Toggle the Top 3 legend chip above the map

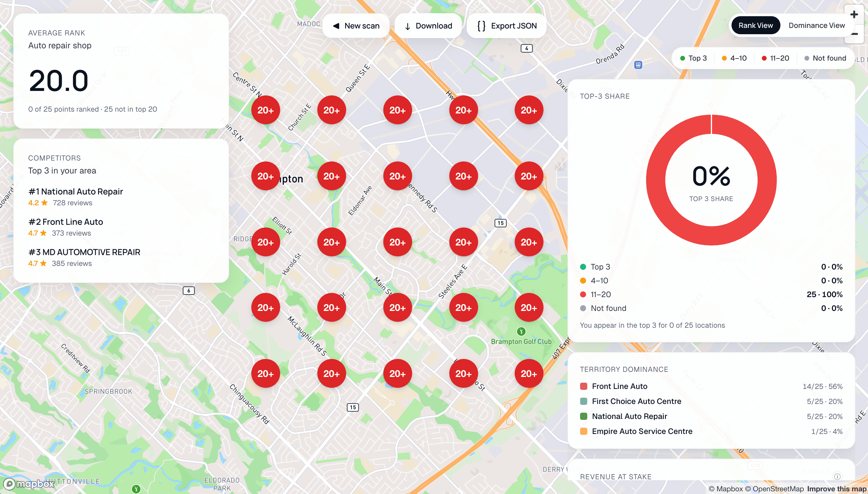tap(693, 58)
